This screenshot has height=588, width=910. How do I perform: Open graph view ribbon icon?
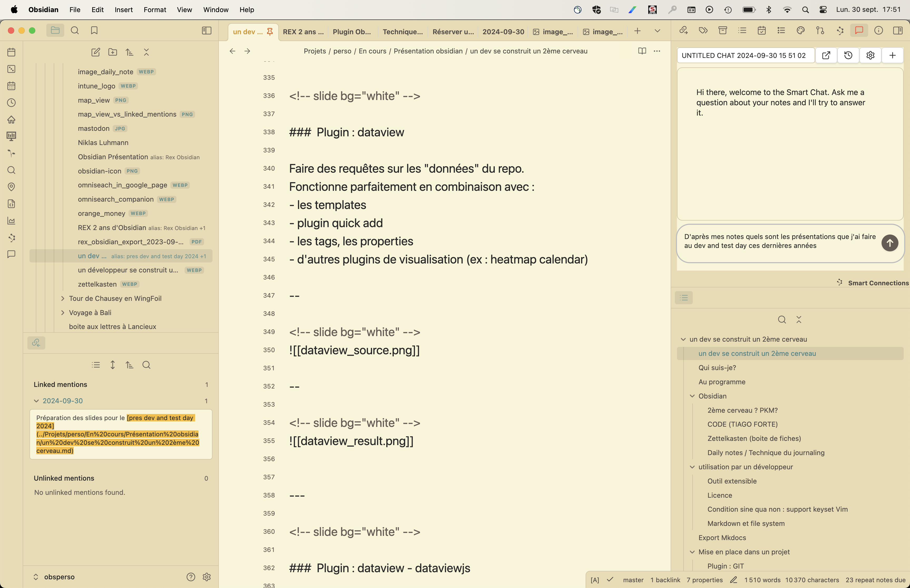(x=12, y=237)
